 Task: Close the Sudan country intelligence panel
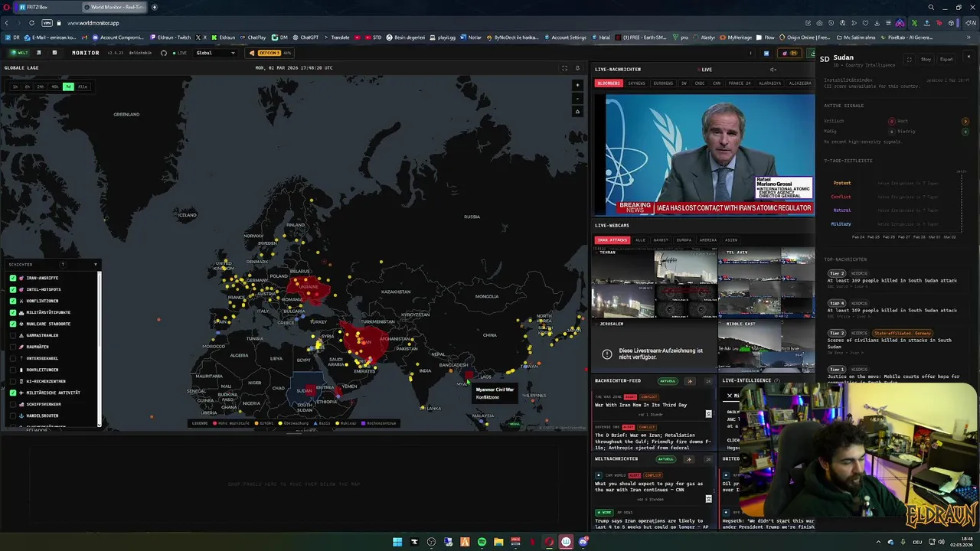[x=969, y=57]
